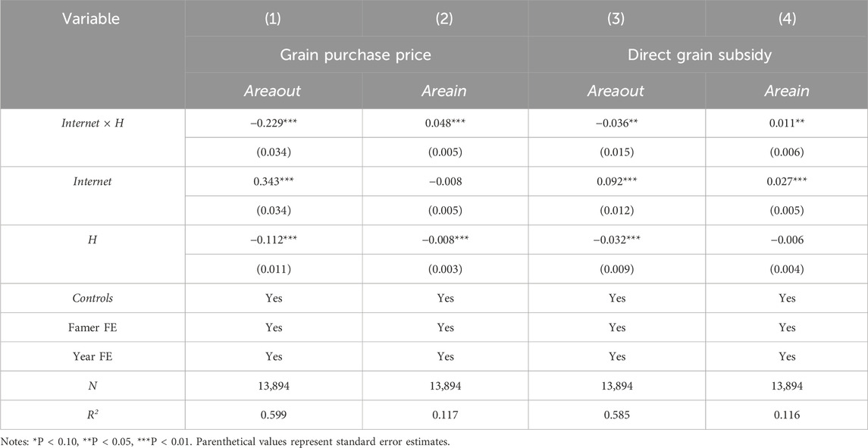Image resolution: width=868 pixels, height=448 pixels.
Task: Select the Grain purchase price header
Action: 356,55
